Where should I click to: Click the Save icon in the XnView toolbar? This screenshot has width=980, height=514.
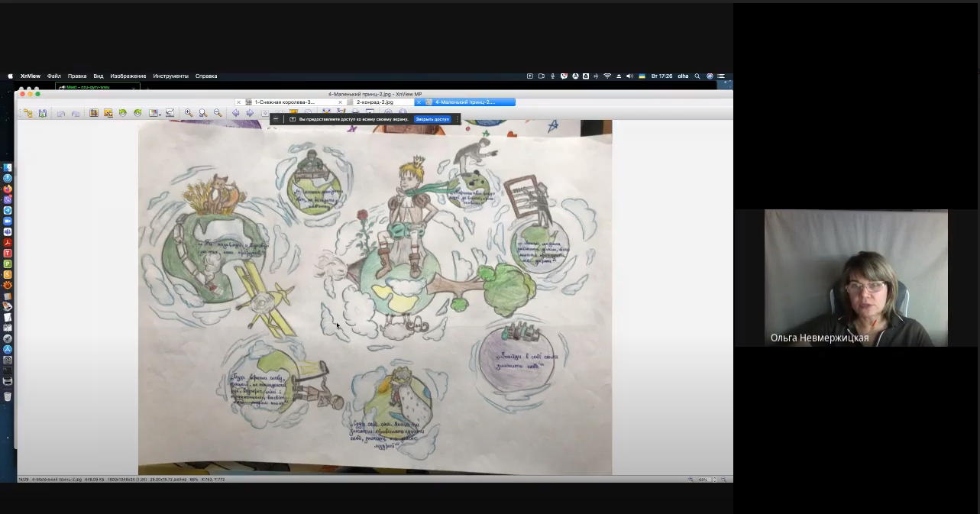(43, 113)
